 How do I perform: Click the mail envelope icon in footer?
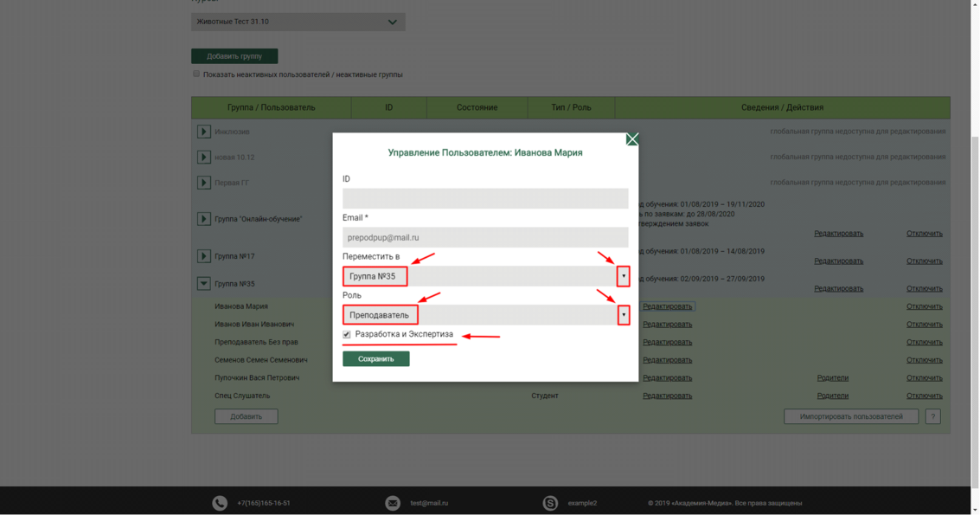point(393,503)
